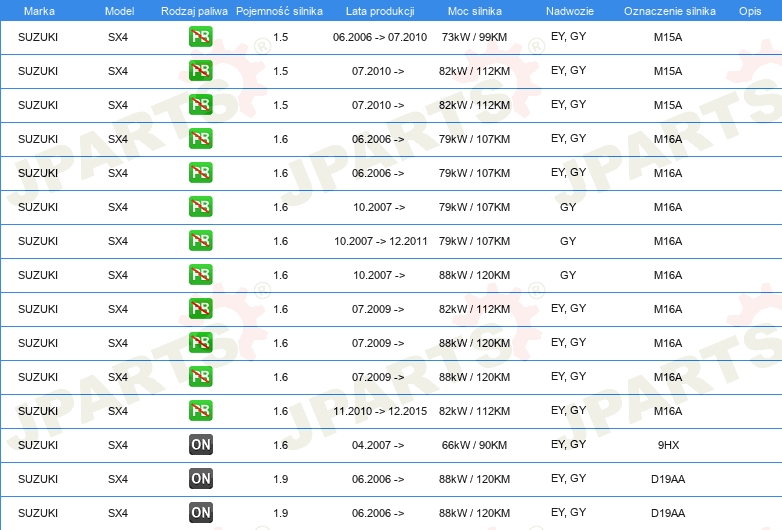782x530 pixels.
Task: Click the Marka column header
Action: 38,10
